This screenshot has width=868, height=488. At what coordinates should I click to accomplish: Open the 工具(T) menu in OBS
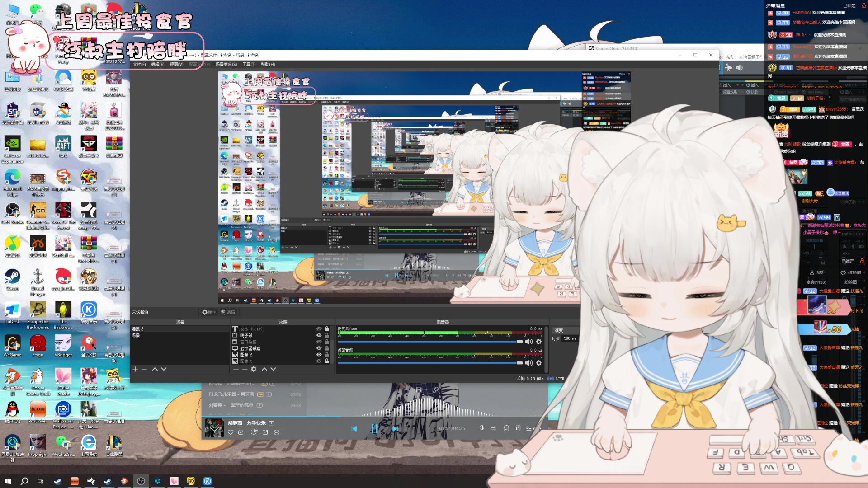pyautogui.click(x=249, y=64)
